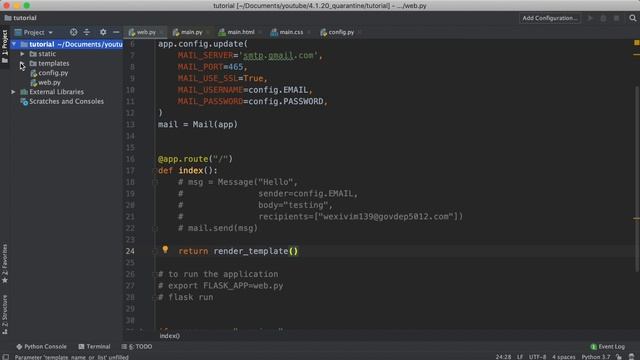Click the static folder icon
Image resolution: width=640 pixels, height=360 pixels.
coord(33,54)
